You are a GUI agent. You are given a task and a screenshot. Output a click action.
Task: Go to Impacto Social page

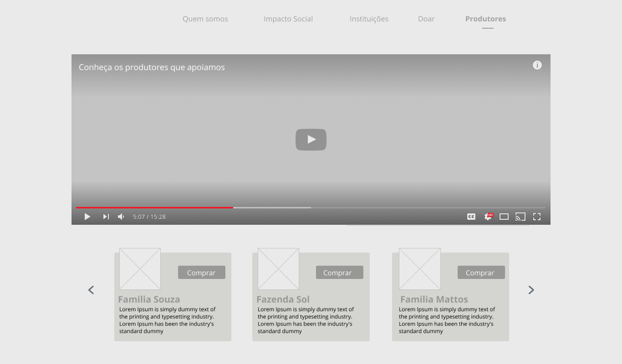point(288,19)
